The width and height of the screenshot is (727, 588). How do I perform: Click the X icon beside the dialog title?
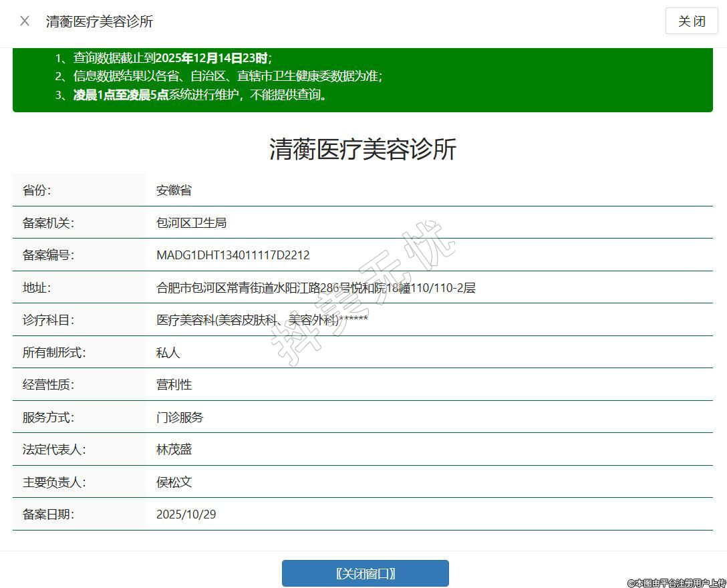(x=25, y=21)
